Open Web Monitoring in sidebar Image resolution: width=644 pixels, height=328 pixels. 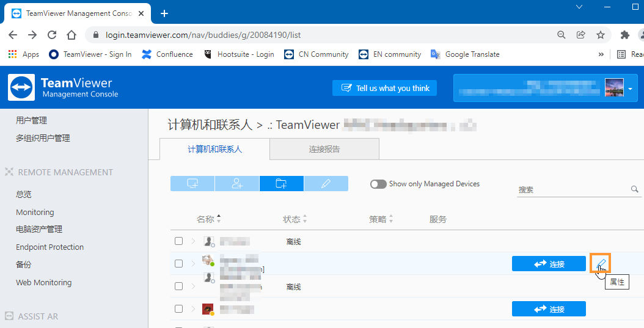pyautogui.click(x=43, y=282)
